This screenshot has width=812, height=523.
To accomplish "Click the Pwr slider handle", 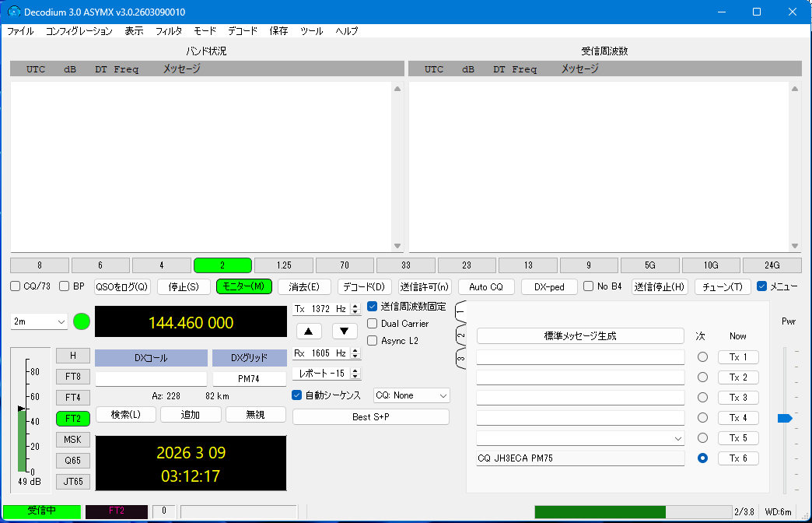I will 784,419.
